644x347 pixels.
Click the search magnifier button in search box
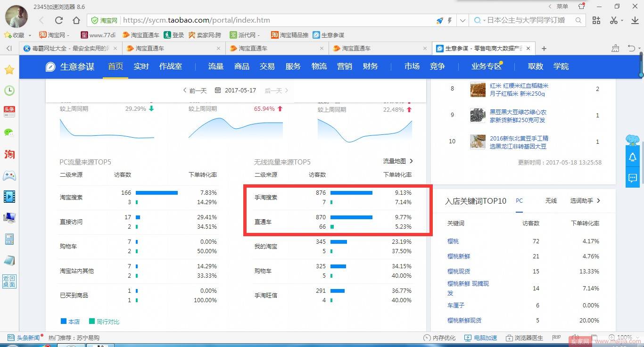[x=578, y=20]
